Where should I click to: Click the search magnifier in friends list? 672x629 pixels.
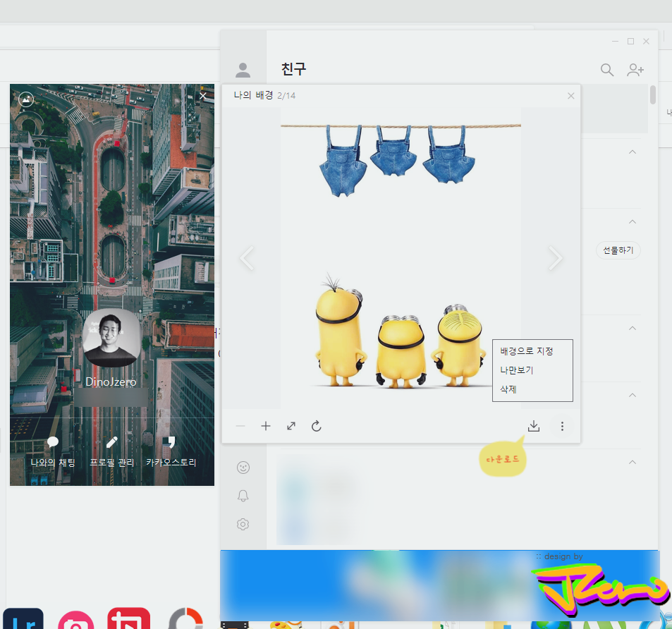coord(607,70)
